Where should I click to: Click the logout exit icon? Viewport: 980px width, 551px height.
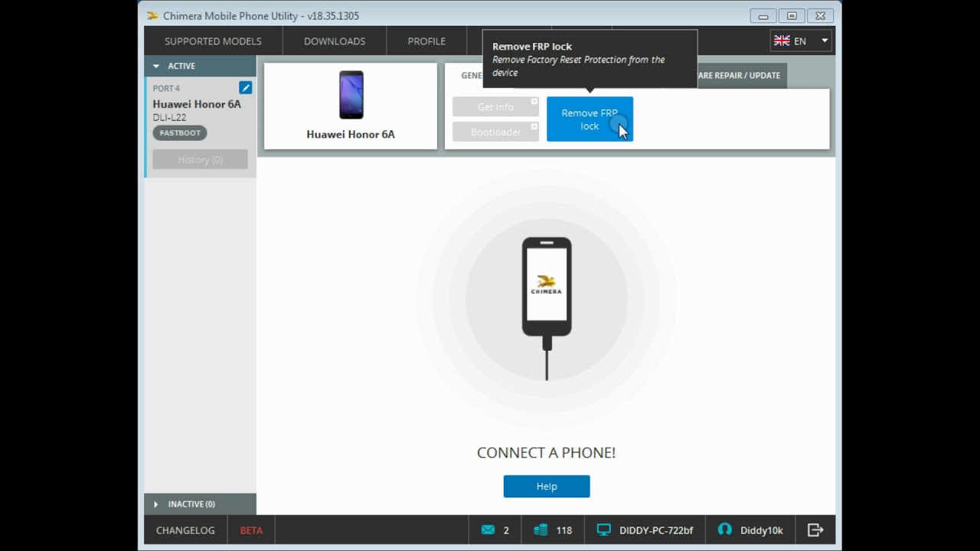pos(815,530)
